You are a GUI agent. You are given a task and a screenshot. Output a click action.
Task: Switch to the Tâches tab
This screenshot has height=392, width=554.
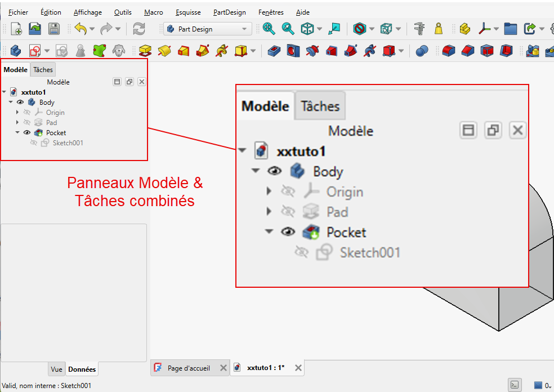click(43, 70)
